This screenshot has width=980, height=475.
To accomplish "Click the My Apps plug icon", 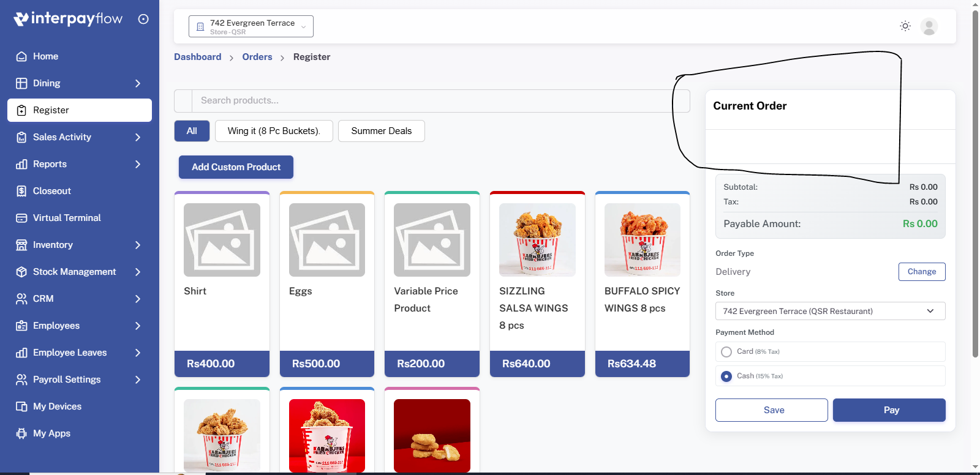I will (21, 433).
